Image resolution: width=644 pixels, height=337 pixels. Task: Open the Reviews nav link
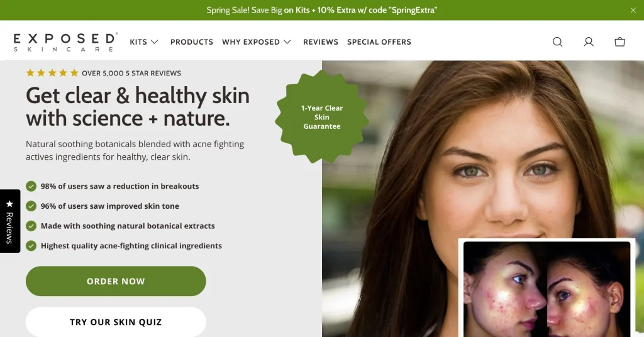coord(321,42)
